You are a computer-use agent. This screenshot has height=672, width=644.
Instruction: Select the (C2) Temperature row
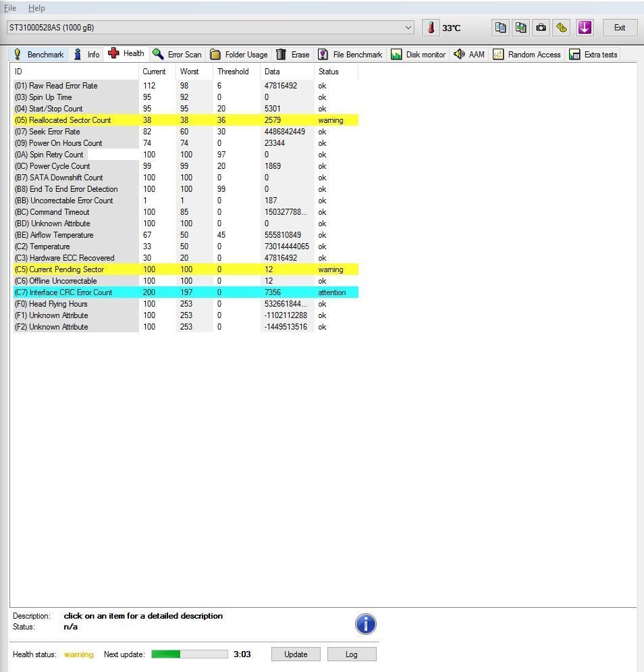click(x=186, y=247)
